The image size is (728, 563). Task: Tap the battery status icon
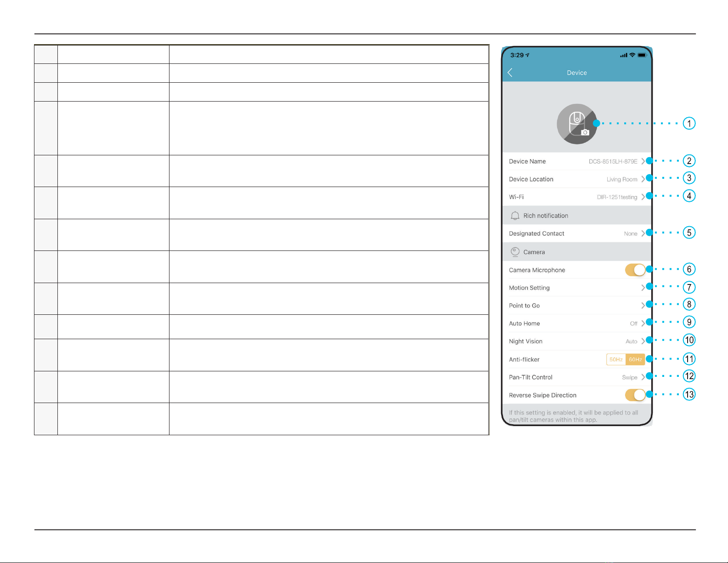click(642, 55)
